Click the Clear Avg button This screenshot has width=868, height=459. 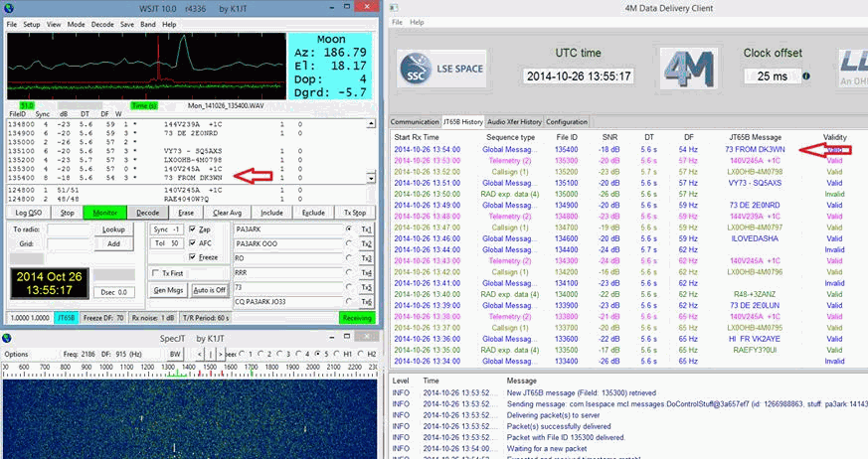click(227, 213)
